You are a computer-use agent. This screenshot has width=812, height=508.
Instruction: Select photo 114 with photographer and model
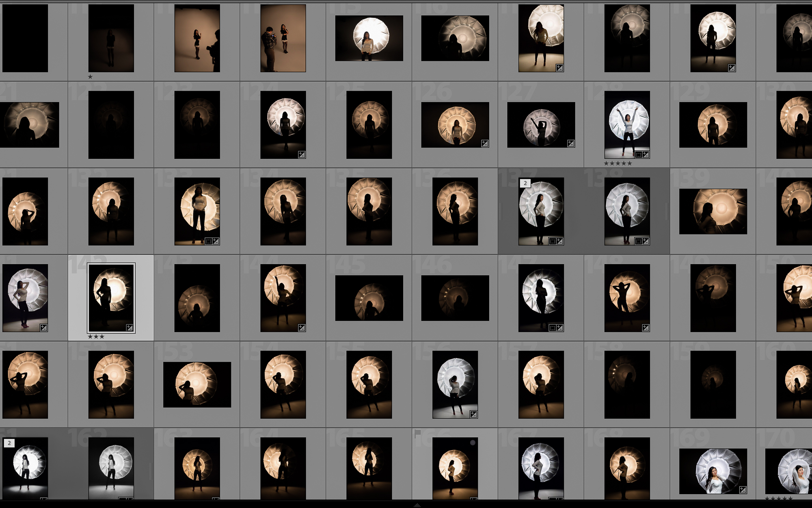click(x=283, y=38)
